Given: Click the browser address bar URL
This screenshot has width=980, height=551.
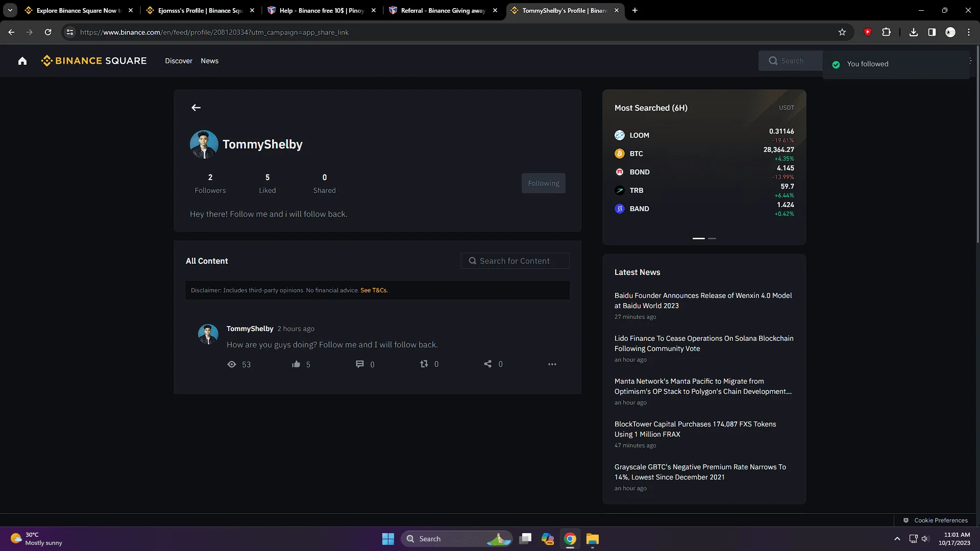Looking at the screenshot, I should (214, 32).
